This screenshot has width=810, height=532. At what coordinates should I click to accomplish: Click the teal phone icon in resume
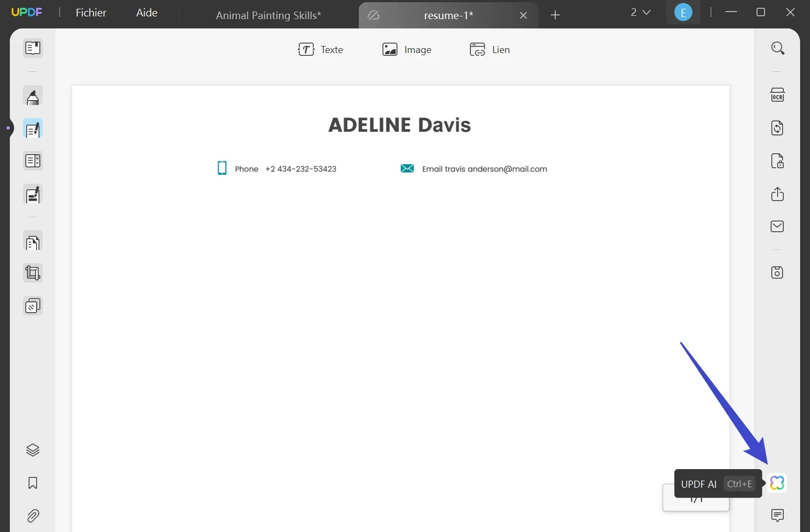(222, 168)
